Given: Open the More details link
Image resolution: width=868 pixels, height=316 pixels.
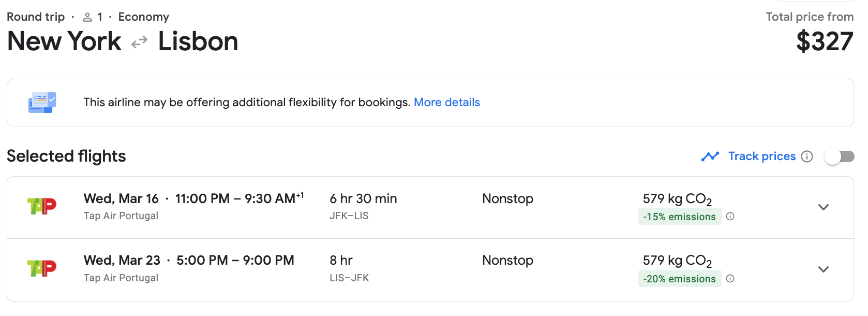Looking at the screenshot, I should tap(446, 103).
